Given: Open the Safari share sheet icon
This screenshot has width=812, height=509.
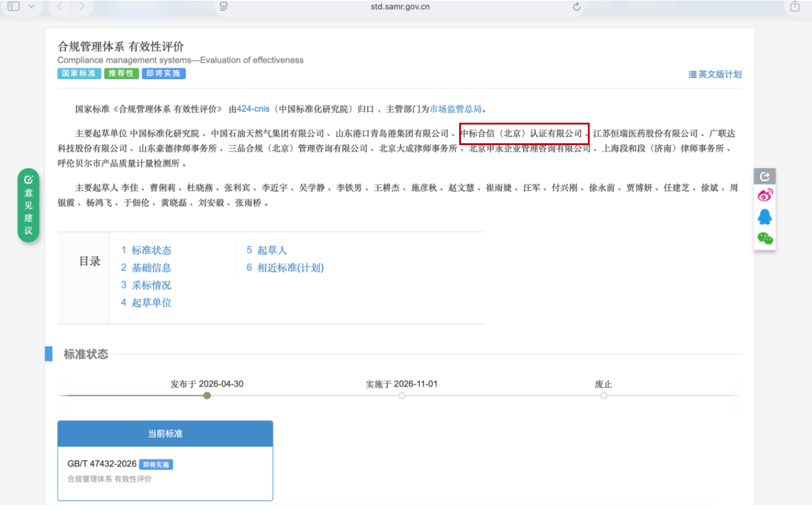Looking at the screenshot, I should pos(794,6).
